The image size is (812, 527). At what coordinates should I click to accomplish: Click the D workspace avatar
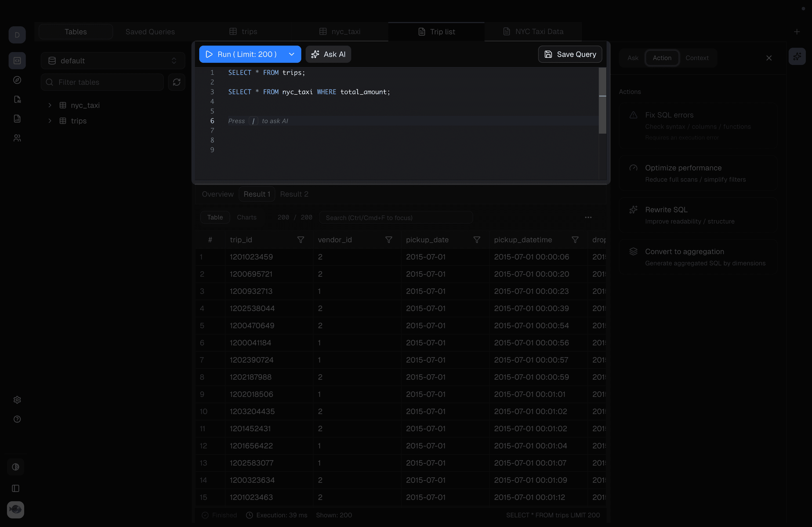(x=17, y=35)
